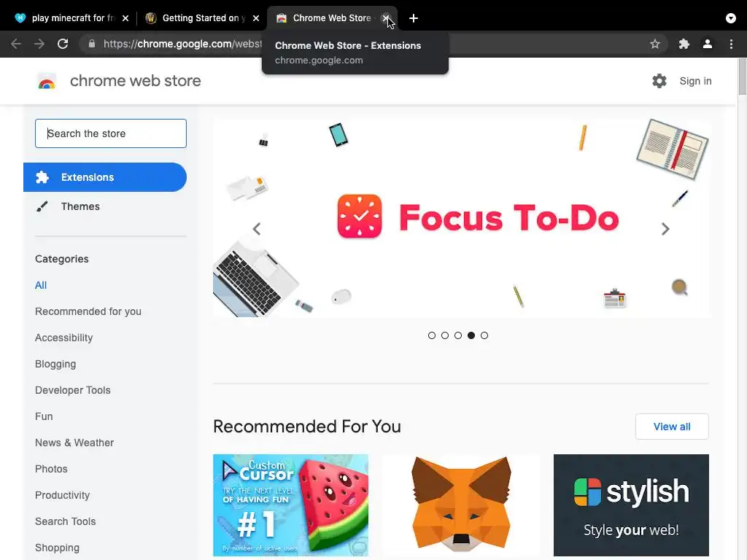747x560 pixels.
Task: Choose the Photos category
Action: (x=51, y=469)
